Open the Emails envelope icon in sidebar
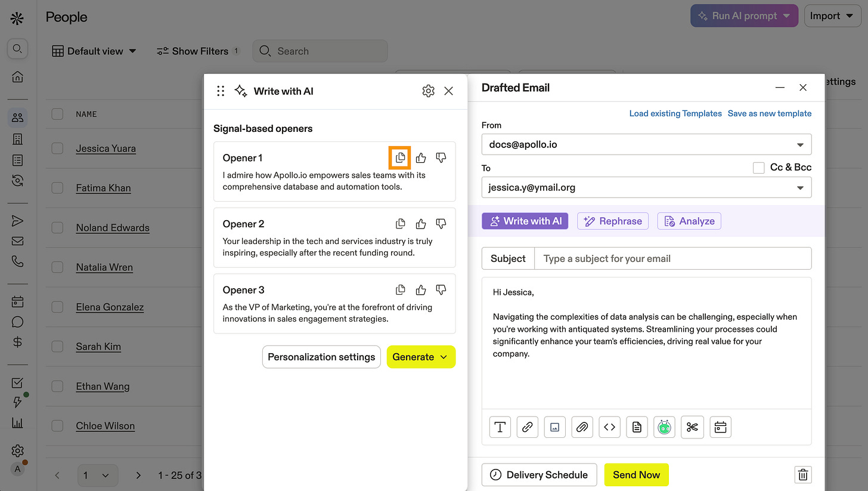This screenshot has width=868, height=491. [17, 241]
